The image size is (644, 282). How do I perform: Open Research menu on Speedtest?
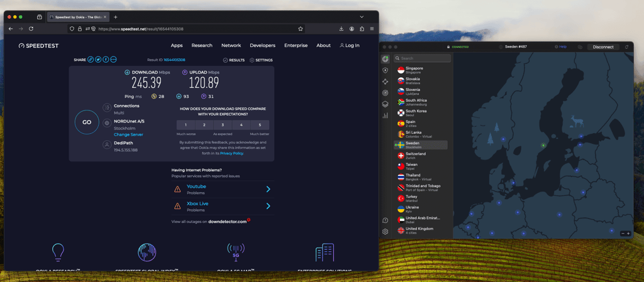(202, 45)
